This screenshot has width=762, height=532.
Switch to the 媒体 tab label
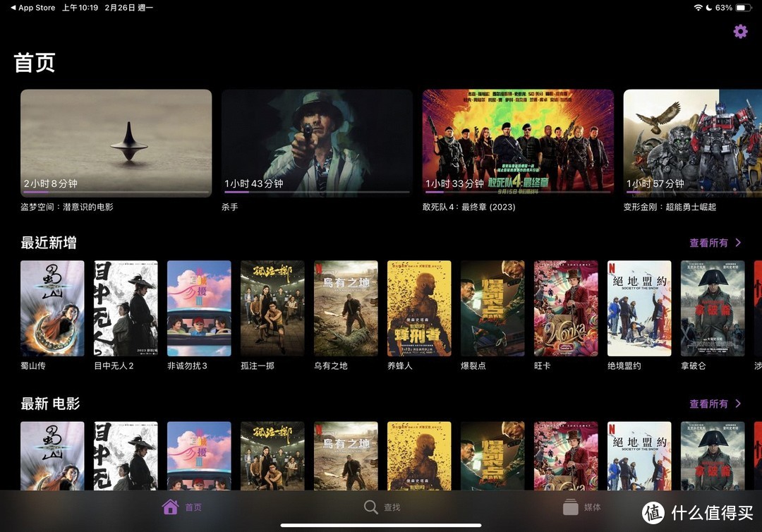point(593,507)
